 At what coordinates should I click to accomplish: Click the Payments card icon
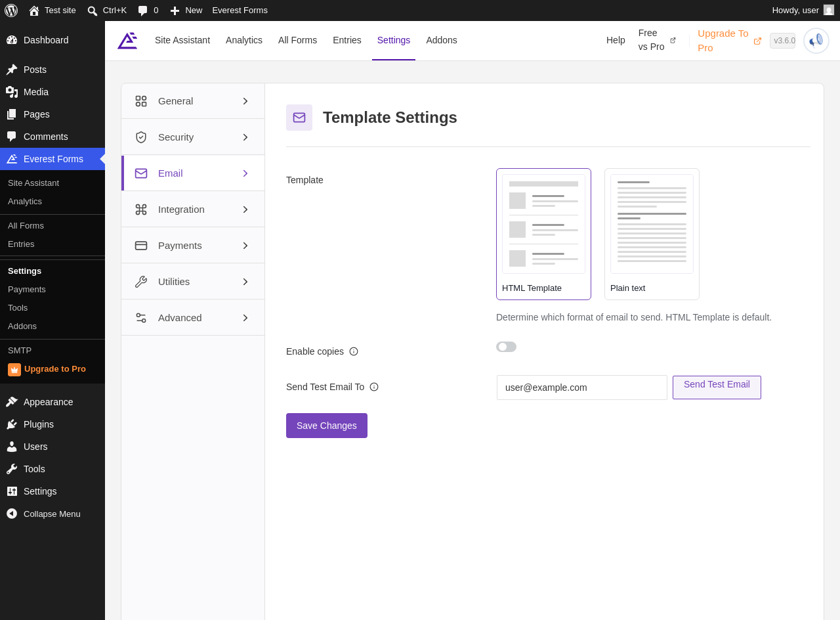click(141, 246)
